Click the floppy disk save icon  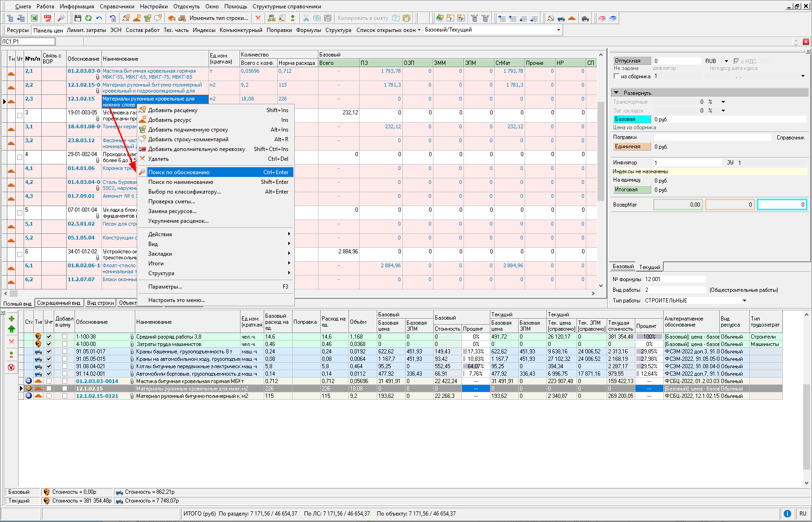[77, 18]
